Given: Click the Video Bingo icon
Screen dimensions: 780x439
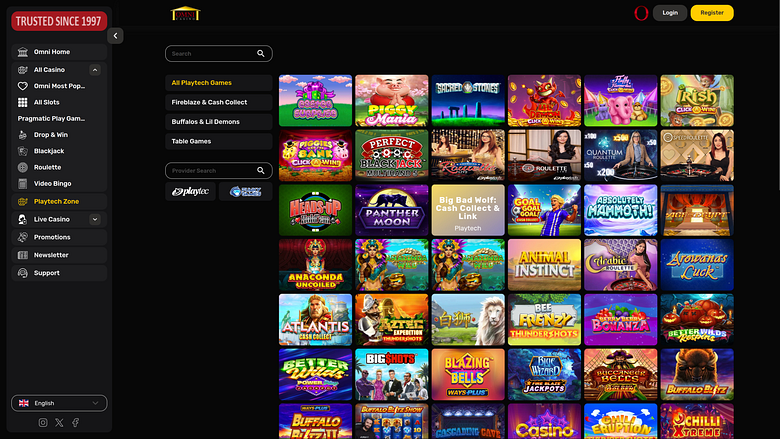Looking at the screenshot, I should pos(22,184).
